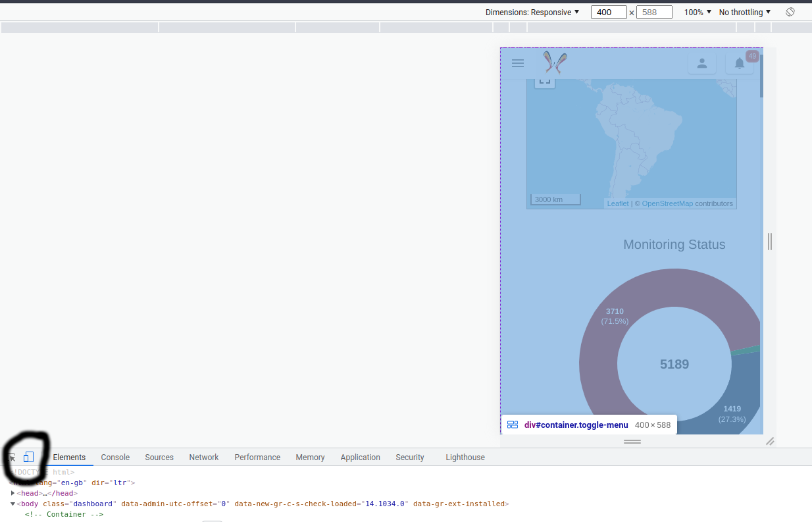Select the inspect element cursor tool
The image size is (812, 522).
[11, 457]
